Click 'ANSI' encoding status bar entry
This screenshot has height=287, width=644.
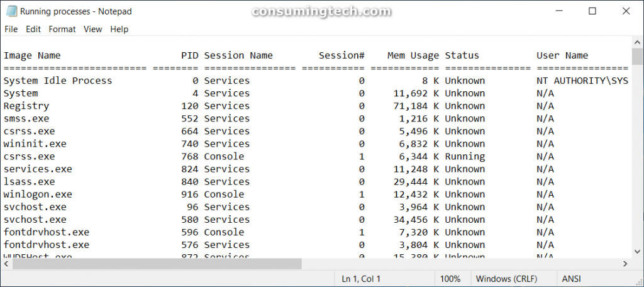point(571,279)
